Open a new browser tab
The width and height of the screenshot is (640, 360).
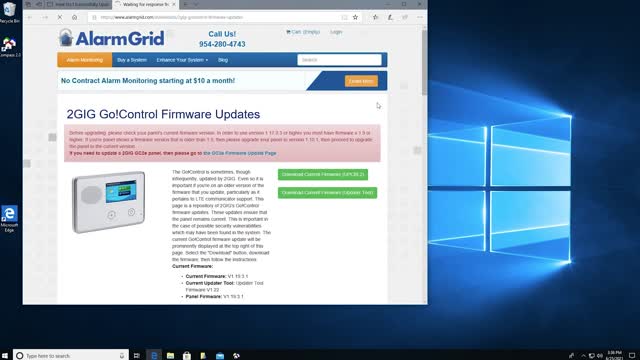pos(185,4)
